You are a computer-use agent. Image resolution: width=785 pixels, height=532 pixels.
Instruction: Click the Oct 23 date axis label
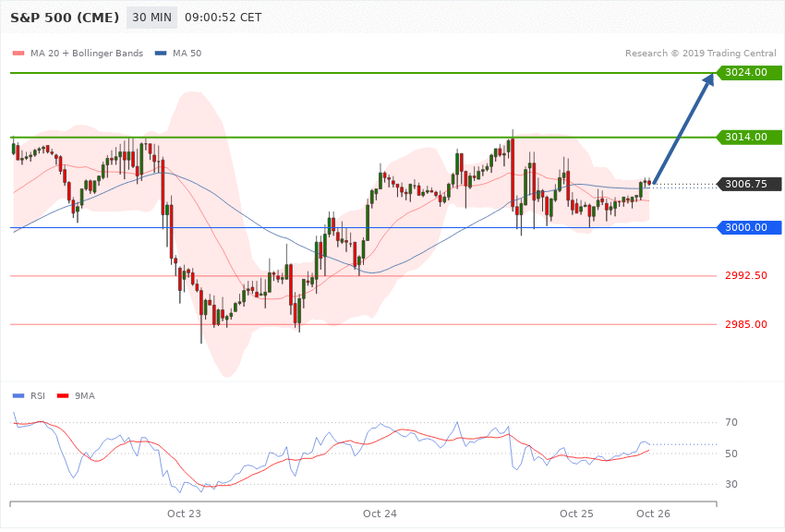pos(184,514)
